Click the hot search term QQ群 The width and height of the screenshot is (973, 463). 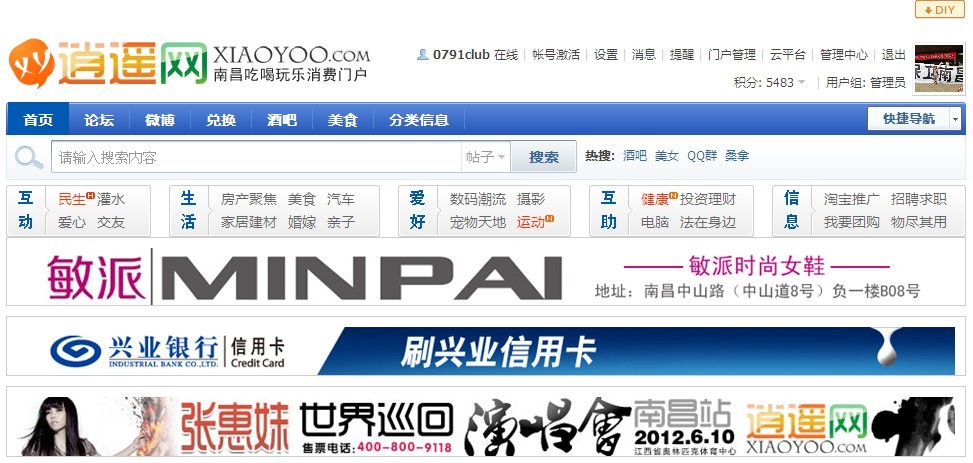(702, 156)
